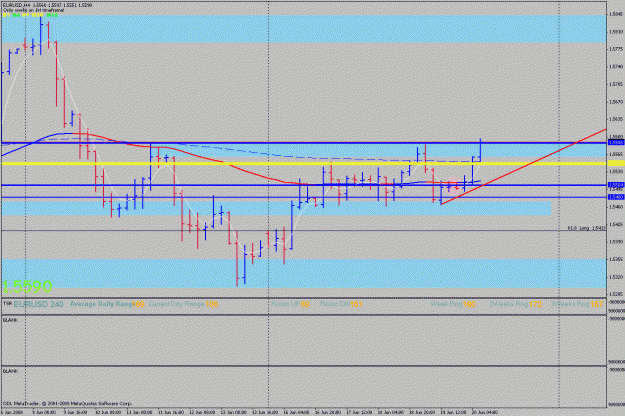Select the yellow horizontal line on the chart
625x416 pixels.
click(303, 163)
